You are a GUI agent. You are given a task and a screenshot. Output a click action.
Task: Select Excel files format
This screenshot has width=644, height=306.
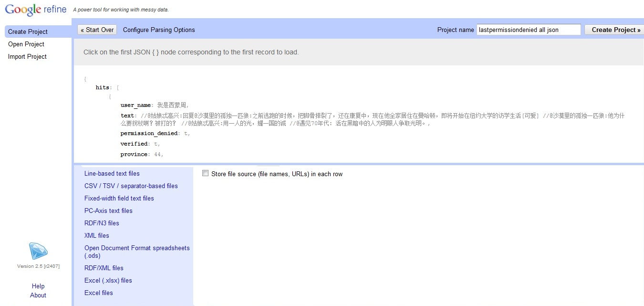pyautogui.click(x=99, y=293)
